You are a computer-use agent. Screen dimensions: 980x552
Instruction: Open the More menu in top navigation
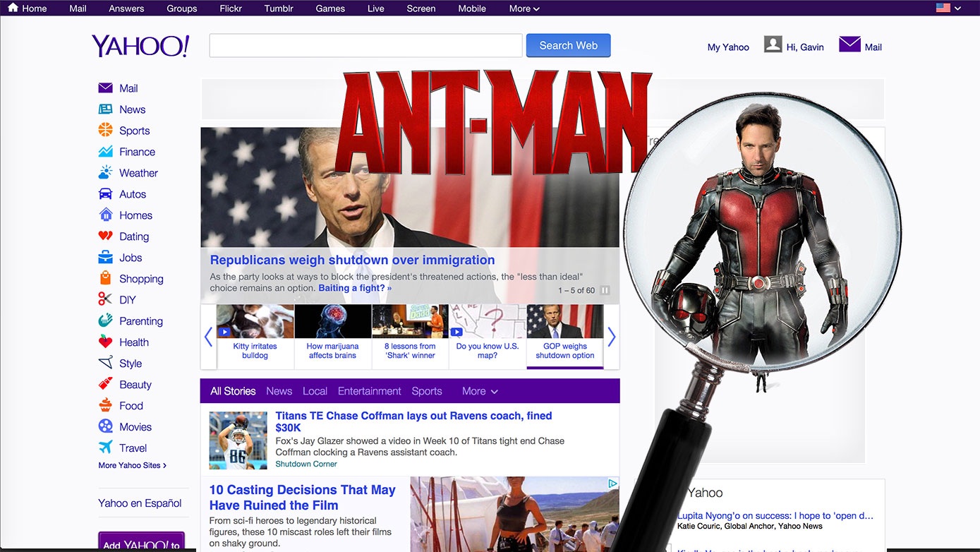tap(524, 8)
